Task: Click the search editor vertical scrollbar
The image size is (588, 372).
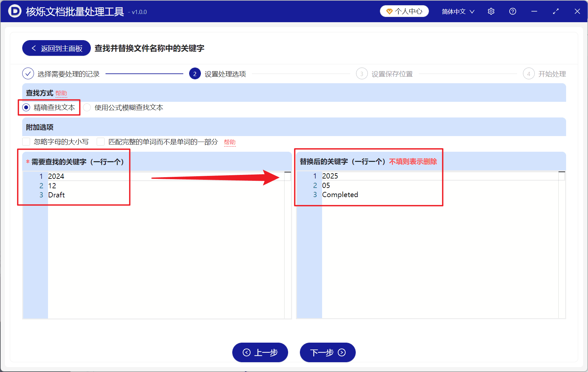Action: point(287,245)
